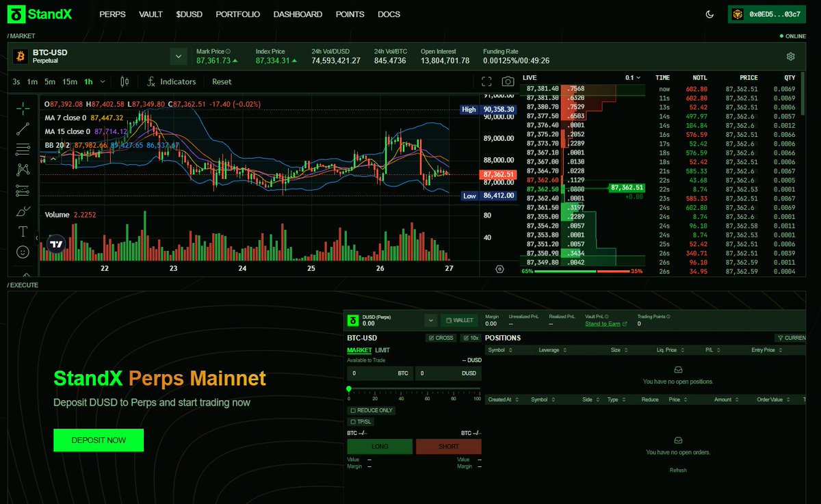Select the 1m chart interval

(x=32, y=81)
